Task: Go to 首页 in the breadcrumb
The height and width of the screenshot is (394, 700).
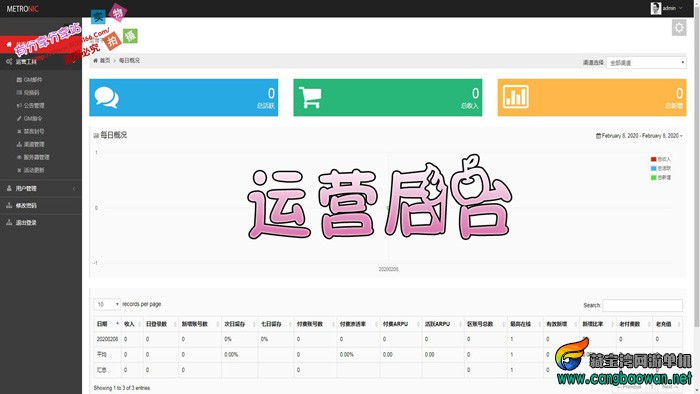Action: click(x=105, y=60)
